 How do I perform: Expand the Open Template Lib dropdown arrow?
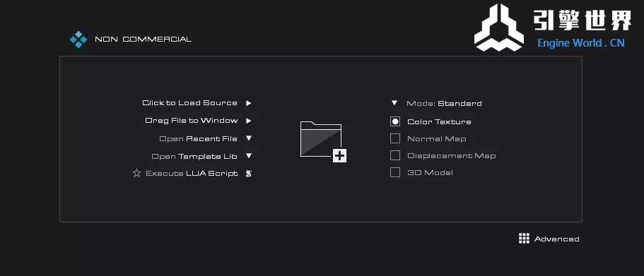click(249, 156)
